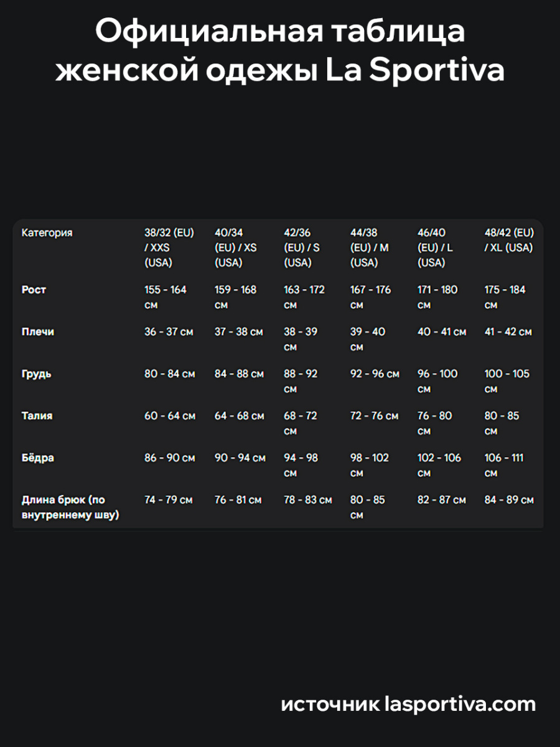Click the 'Рост' row label
Image resolution: width=560 pixels, height=747 pixels.
(34, 290)
